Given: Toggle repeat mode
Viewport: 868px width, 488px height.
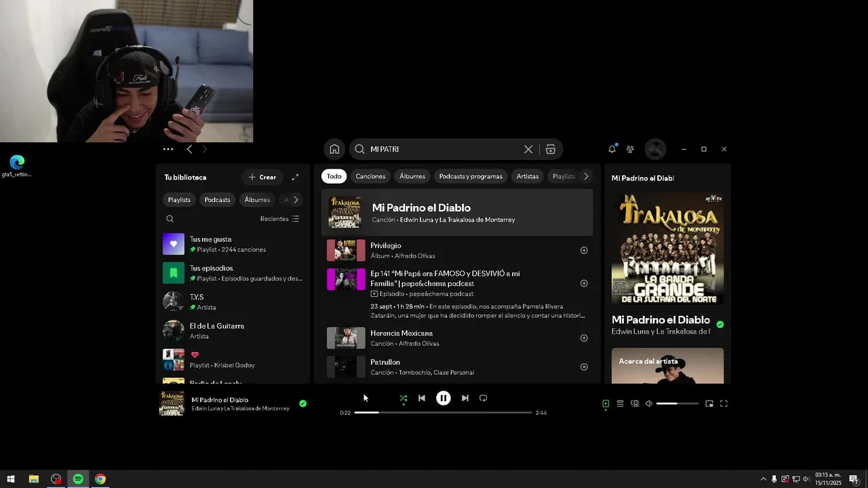Looking at the screenshot, I should 483,398.
